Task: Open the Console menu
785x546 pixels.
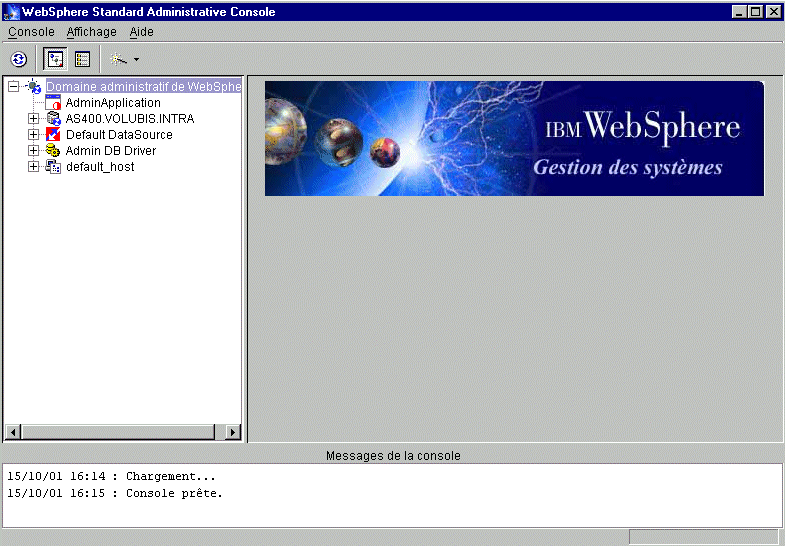Action: (x=31, y=32)
